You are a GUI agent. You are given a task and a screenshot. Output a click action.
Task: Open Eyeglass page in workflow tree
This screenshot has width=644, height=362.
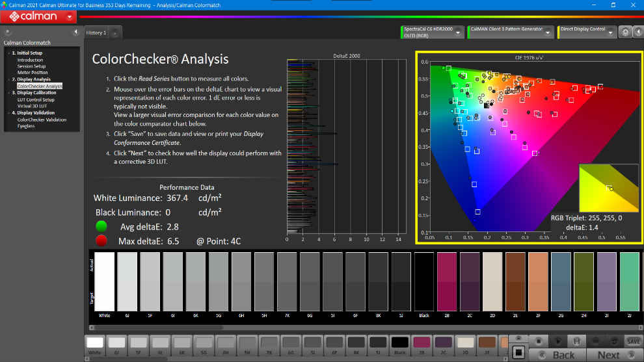[x=26, y=126]
